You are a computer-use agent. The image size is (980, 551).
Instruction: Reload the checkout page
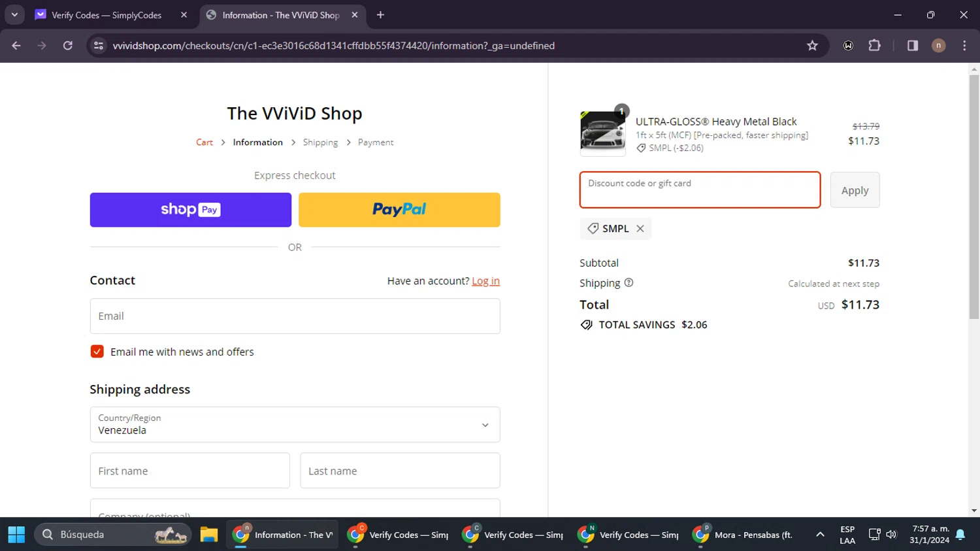tap(68, 46)
